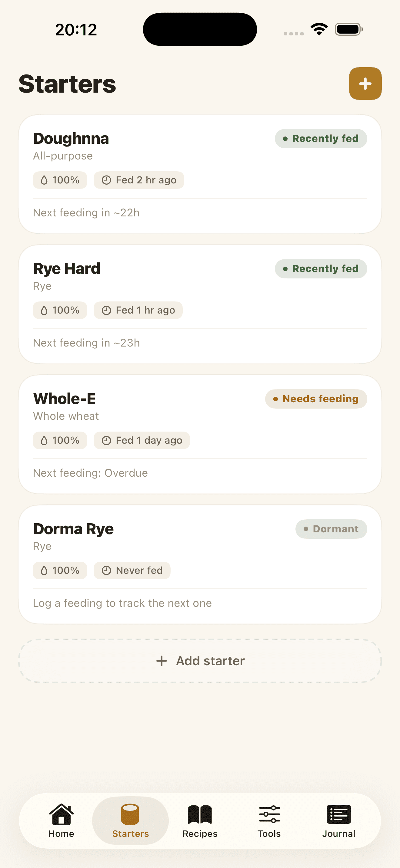Tap Log a feeding prompt text
The width and height of the screenshot is (400, 868).
(x=122, y=603)
